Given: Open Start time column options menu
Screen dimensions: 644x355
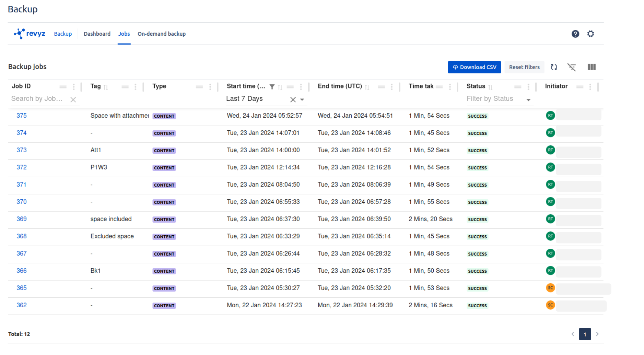Looking at the screenshot, I should pos(301,87).
